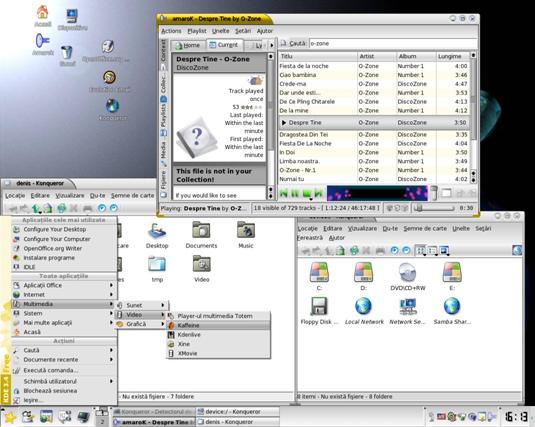The height and width of the screenshot is (427, 535).
Task: Switch to 'denis - Konqueror' taskbar button
Action: [x=237, y=422]
